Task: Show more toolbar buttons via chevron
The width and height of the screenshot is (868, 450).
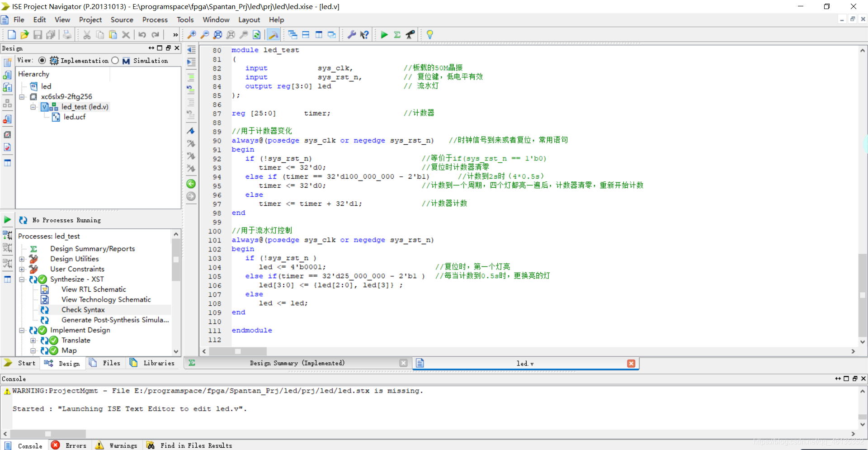Action: [x=175, y=35]
